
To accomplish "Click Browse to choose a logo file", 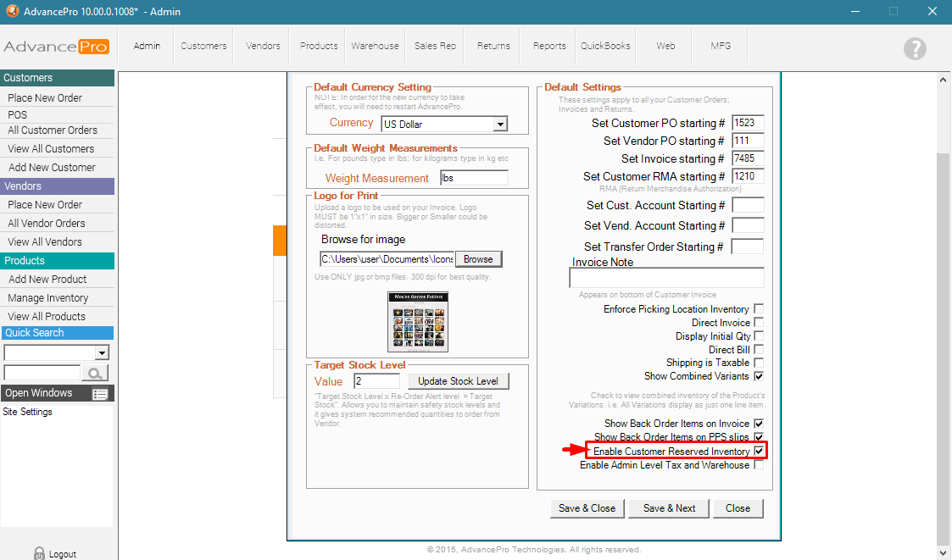I will click(x=478, y=259).
